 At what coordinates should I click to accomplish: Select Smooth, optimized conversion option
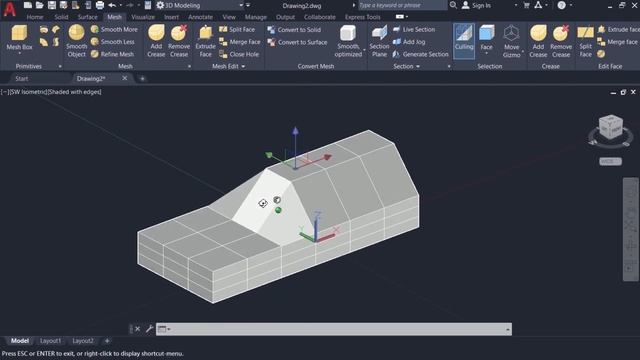[348, 41]
